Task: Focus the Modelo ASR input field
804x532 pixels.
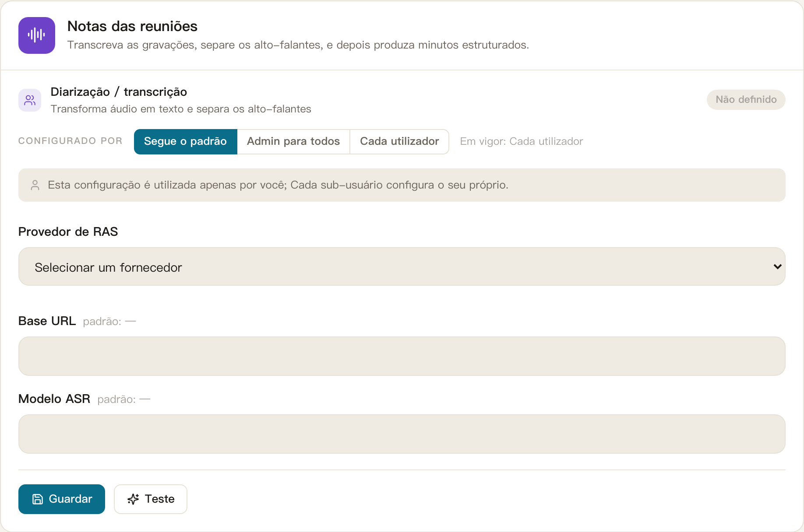Action: click(402, 434)
